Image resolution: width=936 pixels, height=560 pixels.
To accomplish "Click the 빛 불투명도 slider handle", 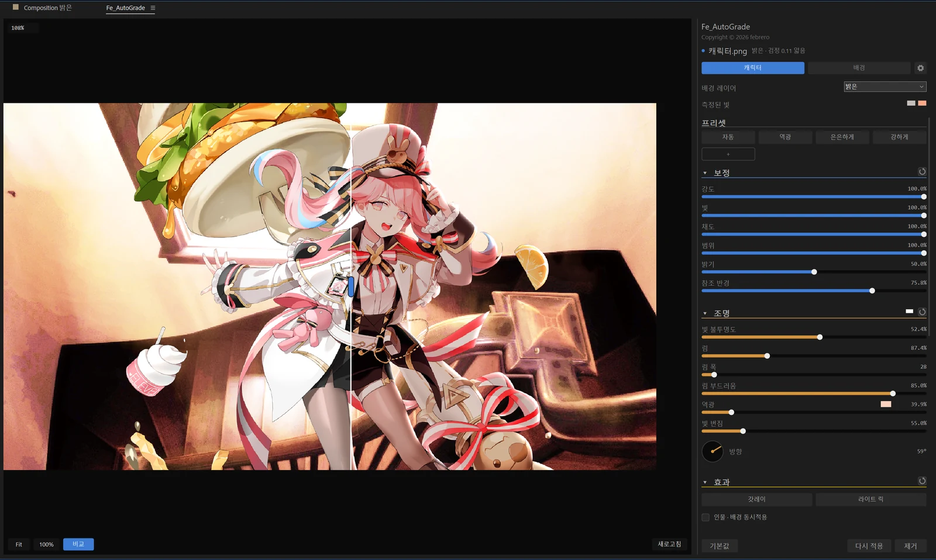I will [x=820, y=337].
